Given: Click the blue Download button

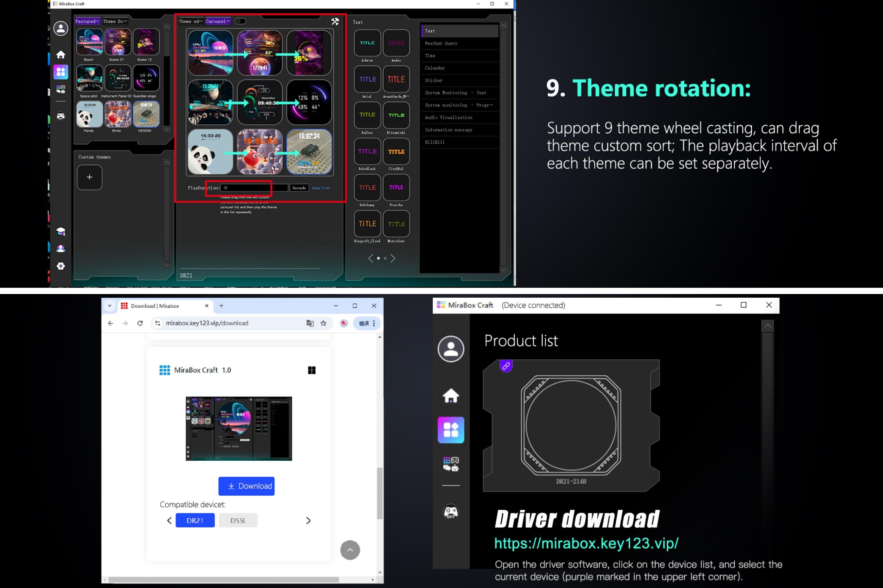Looking at the screenshot, I should click(x=246, y=486).
